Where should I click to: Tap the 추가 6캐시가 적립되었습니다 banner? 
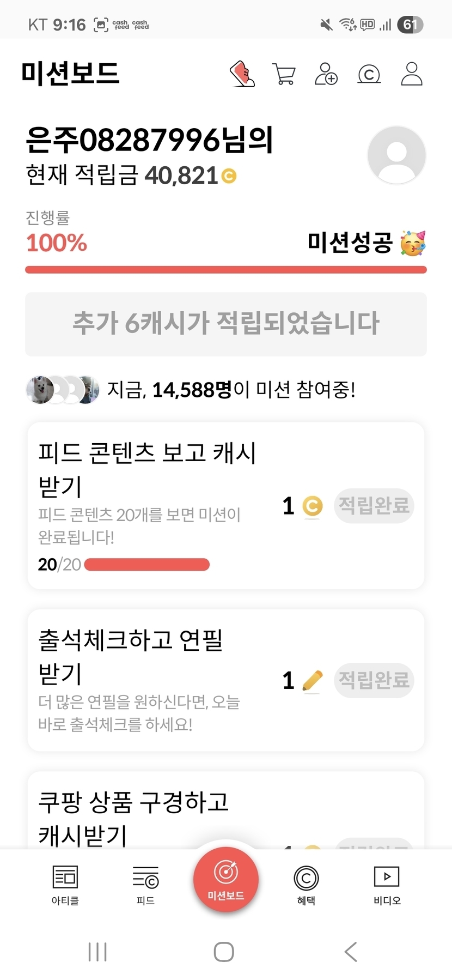pos(226,324)
